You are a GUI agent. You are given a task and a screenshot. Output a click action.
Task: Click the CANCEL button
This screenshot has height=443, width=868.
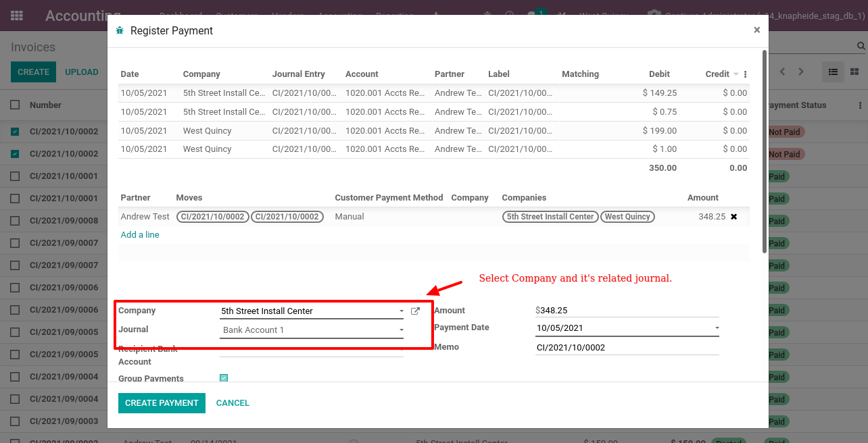click(x=233, y=403)
